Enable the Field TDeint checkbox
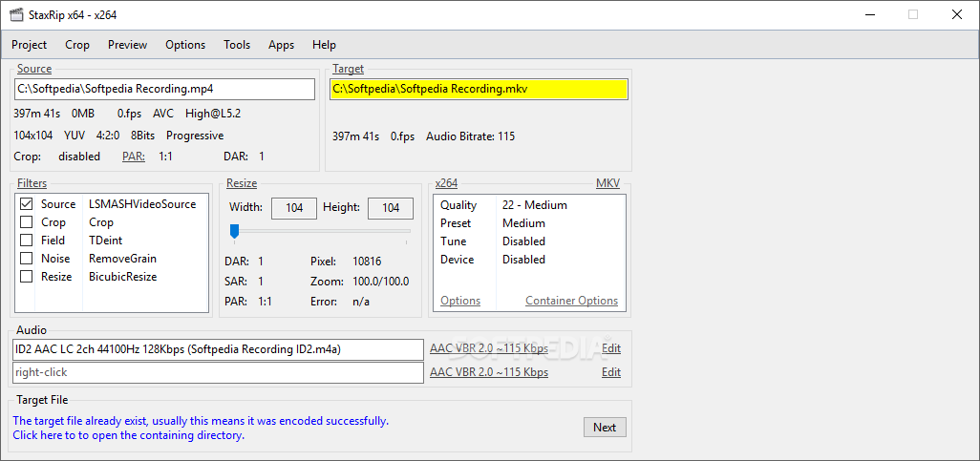This screenshot has height=461, width=980. click(x=26, y=241)
